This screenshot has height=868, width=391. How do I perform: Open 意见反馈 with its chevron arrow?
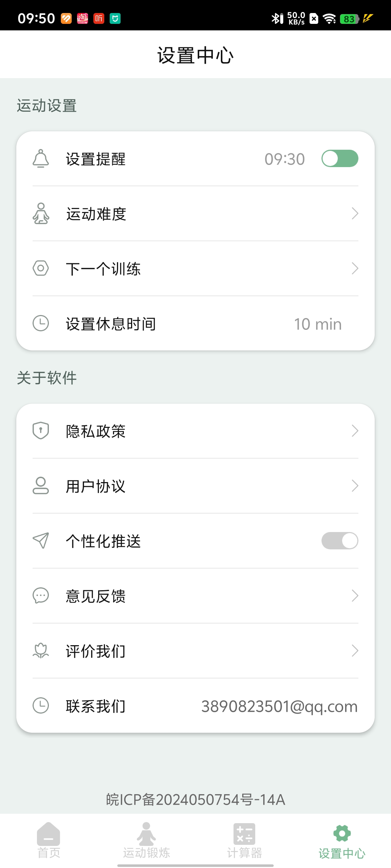click(x=355, y=595)
